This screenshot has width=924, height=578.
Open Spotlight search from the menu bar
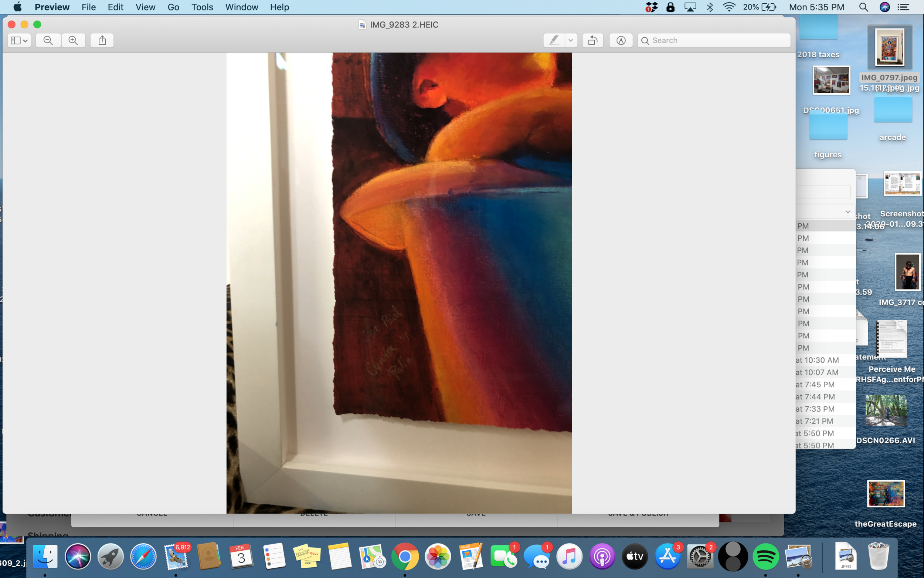pos(863,7)
